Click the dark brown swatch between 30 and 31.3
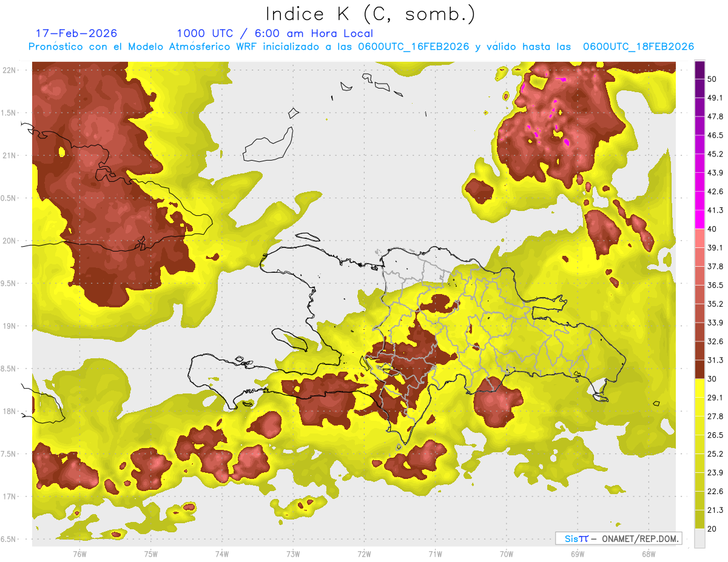This screenshot has height=562, width=728. pyautogui.click(x=699, y=370)
